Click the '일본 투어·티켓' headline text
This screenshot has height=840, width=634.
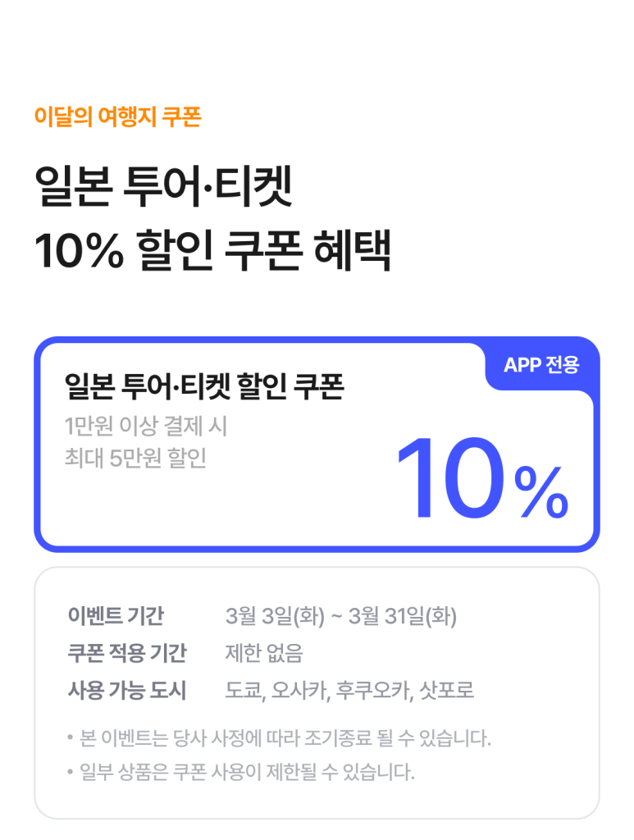tap(163, 188)
